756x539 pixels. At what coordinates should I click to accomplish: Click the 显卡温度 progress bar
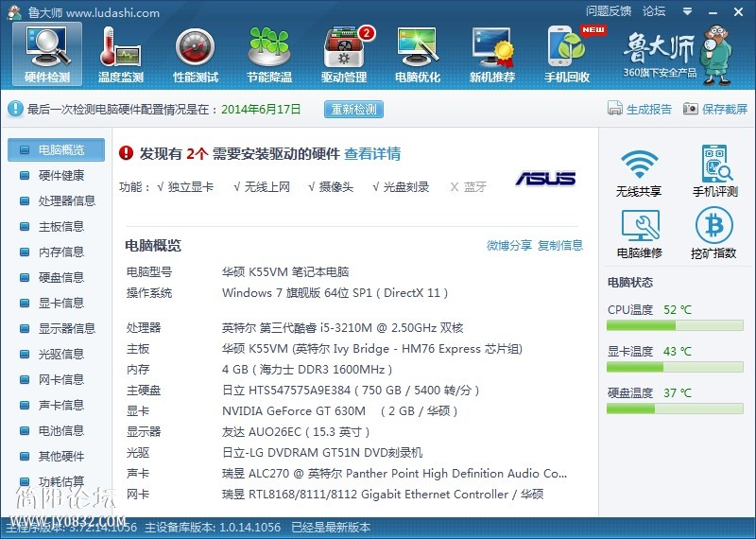tap(675, 367)
